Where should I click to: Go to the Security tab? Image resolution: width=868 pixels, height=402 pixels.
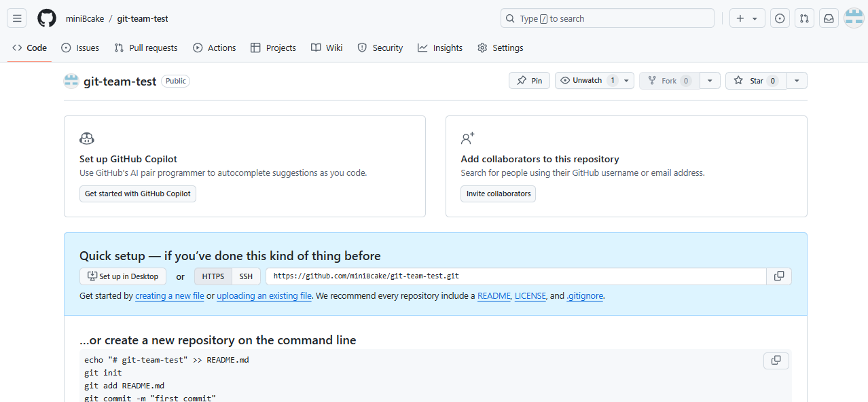coord(380,48)
